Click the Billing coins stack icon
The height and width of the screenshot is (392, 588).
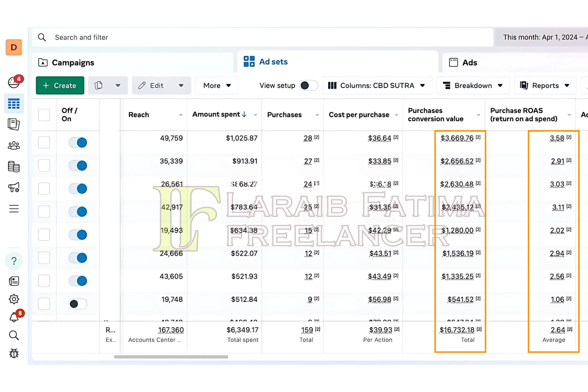coord(14,166)
